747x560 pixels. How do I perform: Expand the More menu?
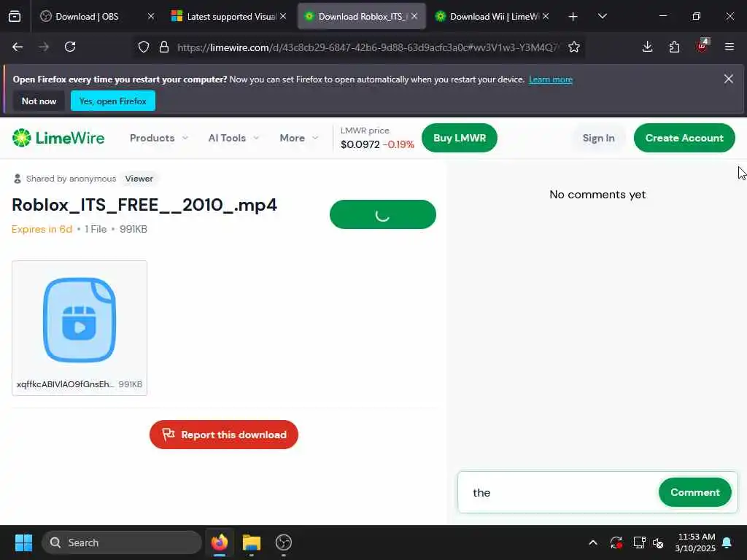(x=298, y=138)
